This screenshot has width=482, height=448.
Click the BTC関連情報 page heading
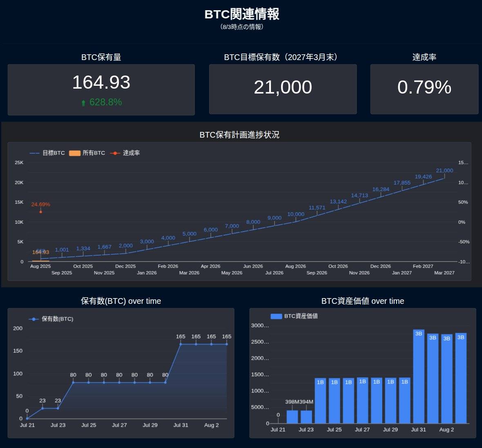(x=242, y=14)
